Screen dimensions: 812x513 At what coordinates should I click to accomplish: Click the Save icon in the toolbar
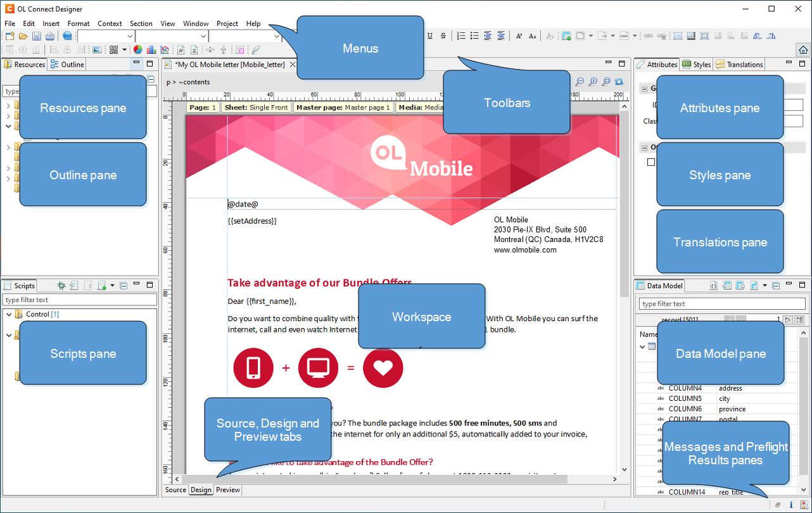[36, 36]
